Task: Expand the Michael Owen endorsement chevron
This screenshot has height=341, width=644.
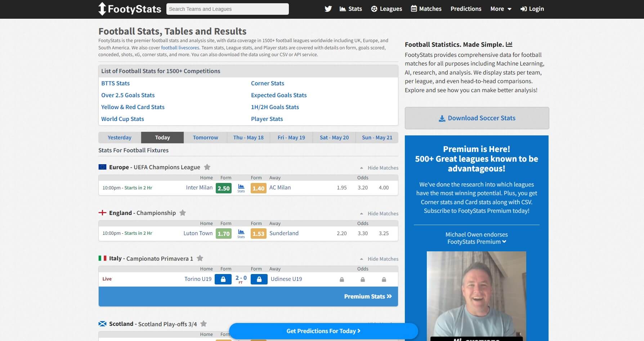Action: (x=504, y=242)
